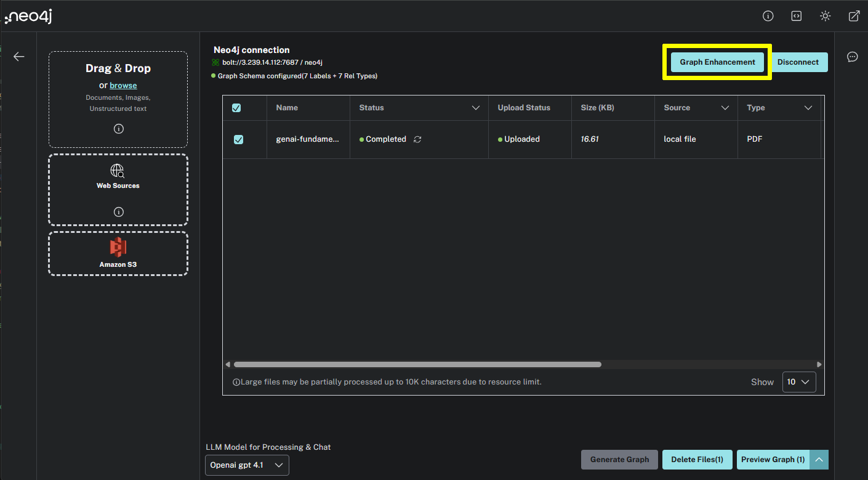The height and width of the screenshot is (480, 868).
Task: Collapse the Preview Graph options chevron
Action: click(819, 459)
